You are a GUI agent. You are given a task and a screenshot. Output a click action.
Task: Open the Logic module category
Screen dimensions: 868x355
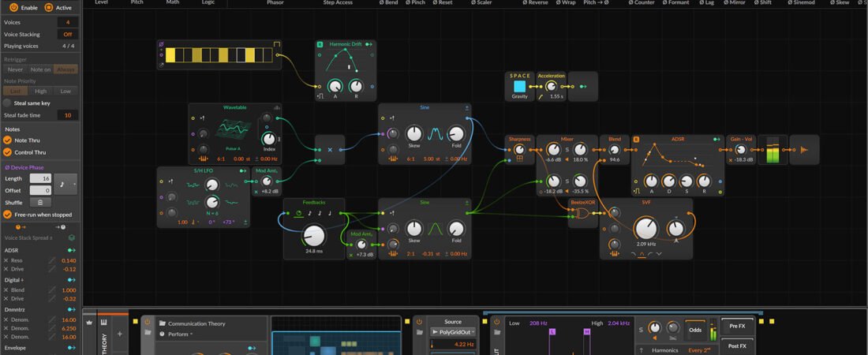(208, 3)
